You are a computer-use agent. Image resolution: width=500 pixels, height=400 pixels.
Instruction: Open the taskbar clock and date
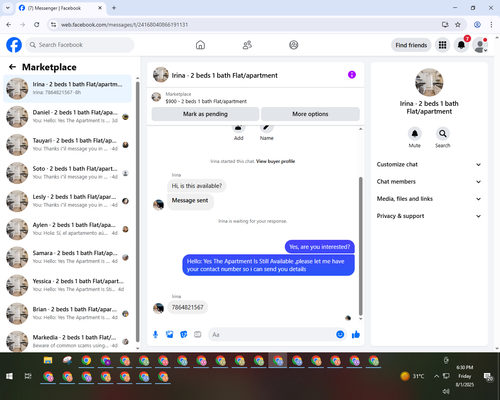465,376
